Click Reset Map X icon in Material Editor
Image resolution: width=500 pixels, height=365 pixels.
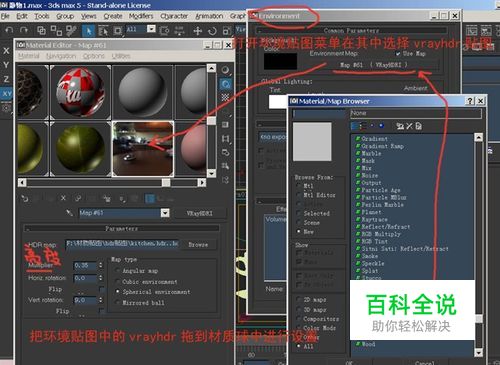click(x=63, y=198)
